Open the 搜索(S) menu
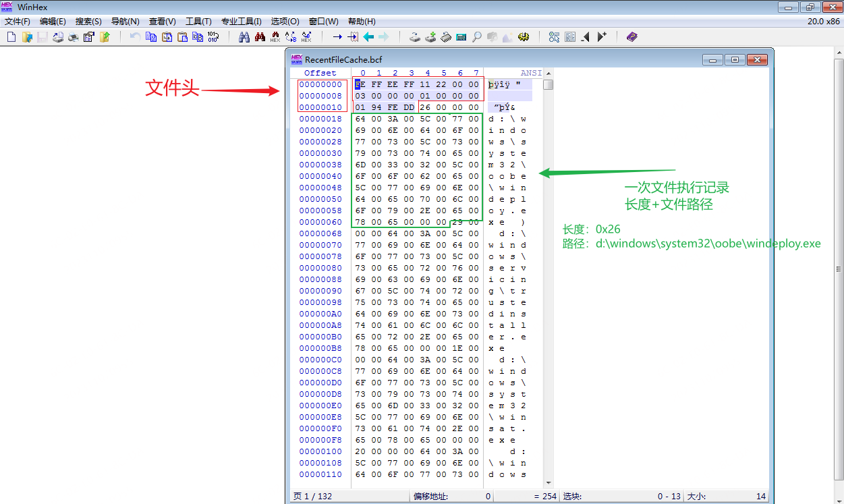The image size is (844, 504). pos(88,22)
